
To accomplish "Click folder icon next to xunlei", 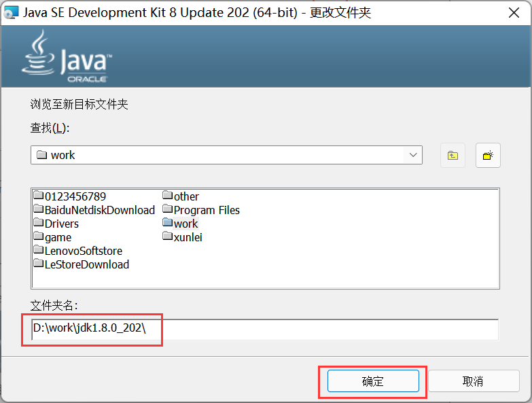I will (168, 236).
